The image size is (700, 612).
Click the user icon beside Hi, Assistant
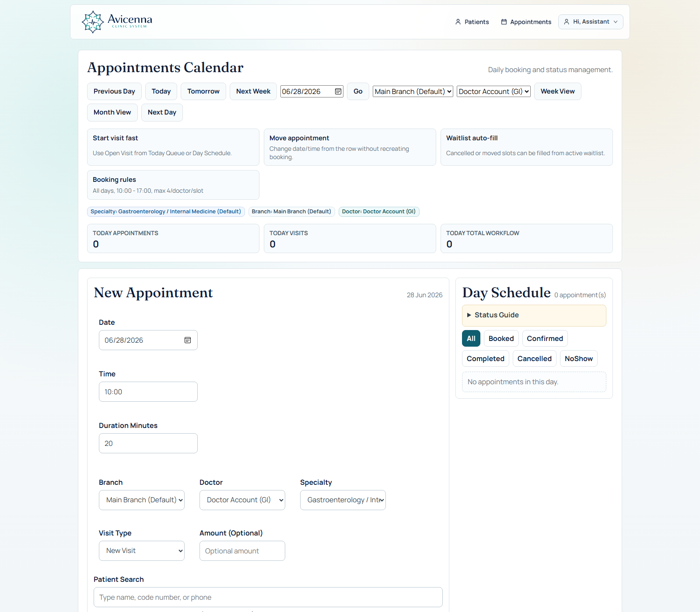click(567, 22)
